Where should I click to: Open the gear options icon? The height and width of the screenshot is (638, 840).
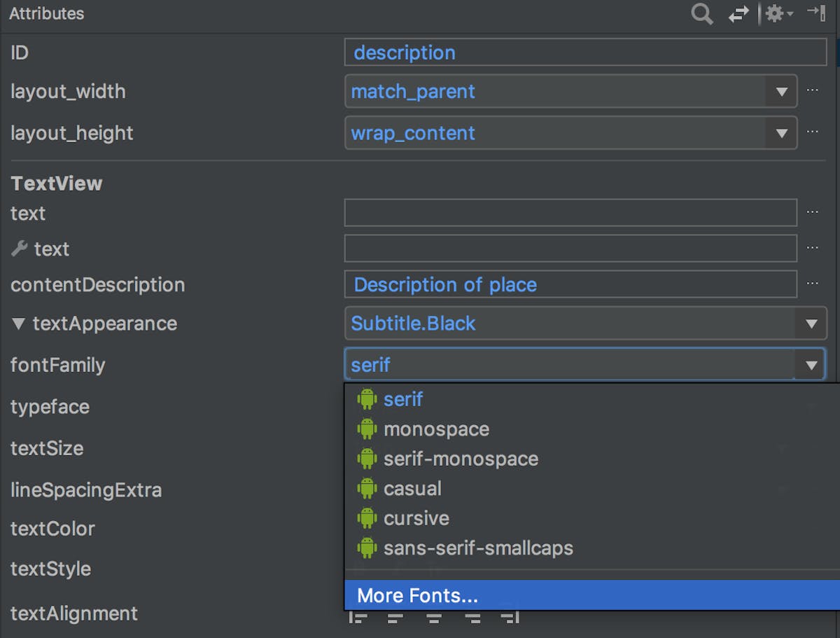[x=776, y=14]
